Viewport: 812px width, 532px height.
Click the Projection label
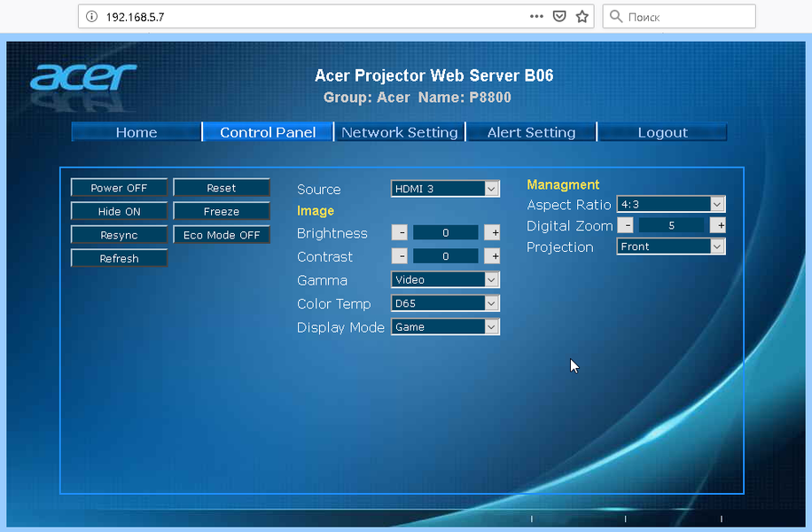[x=560, y=247]
